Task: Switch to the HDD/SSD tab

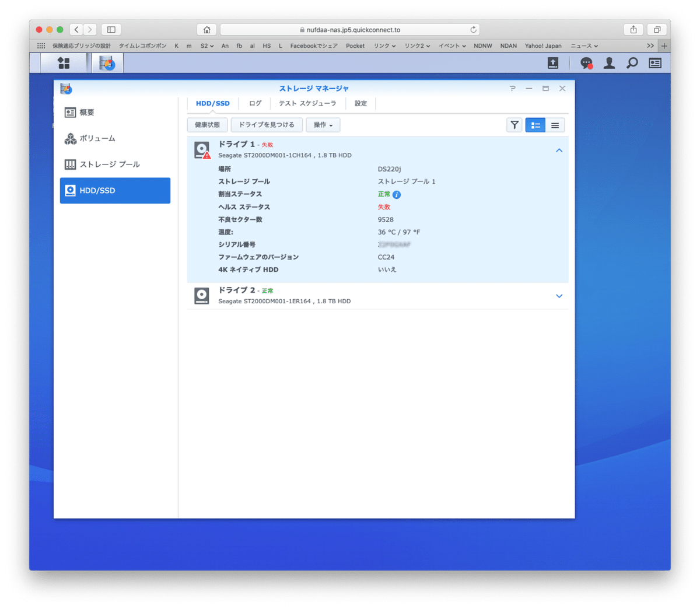Action: (x=213, y=103)
